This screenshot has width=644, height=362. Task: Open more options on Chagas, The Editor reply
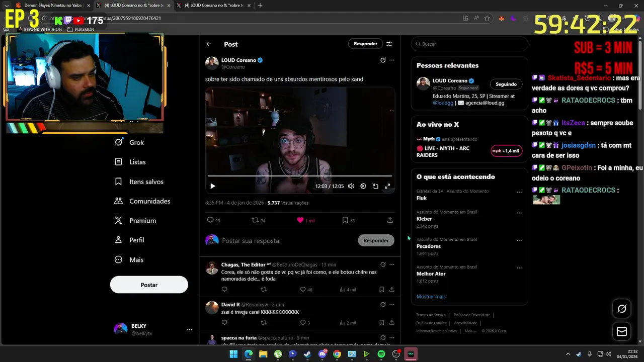click(392, 264)
